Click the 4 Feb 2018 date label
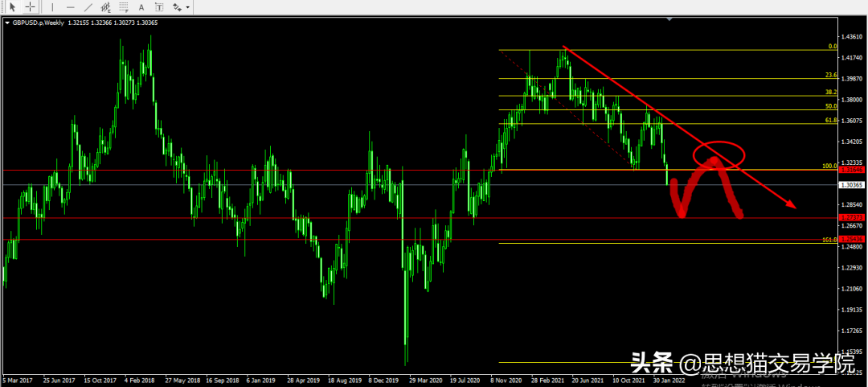Viewport: 868px width, 387px height. (x=140, y=381)
